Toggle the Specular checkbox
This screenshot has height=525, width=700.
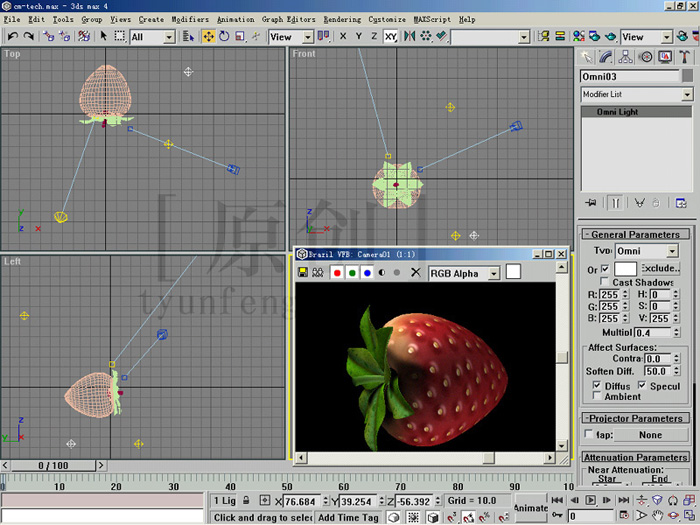[642, 385]
